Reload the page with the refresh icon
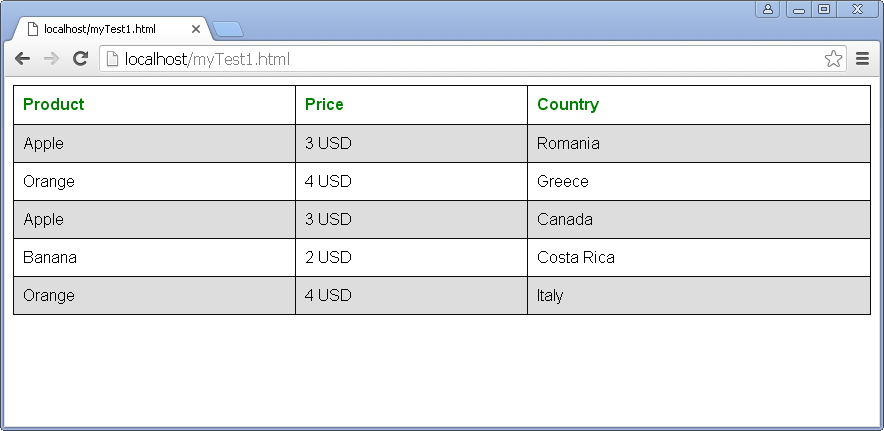The width and height of the screenshot is (884, 431). pos(81,59)
